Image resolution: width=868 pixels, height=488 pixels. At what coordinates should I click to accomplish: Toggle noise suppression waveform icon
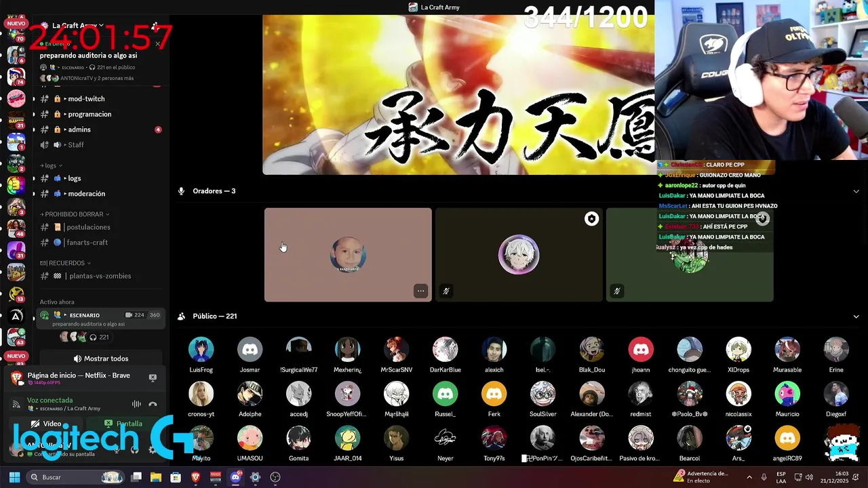click(136, 404)
